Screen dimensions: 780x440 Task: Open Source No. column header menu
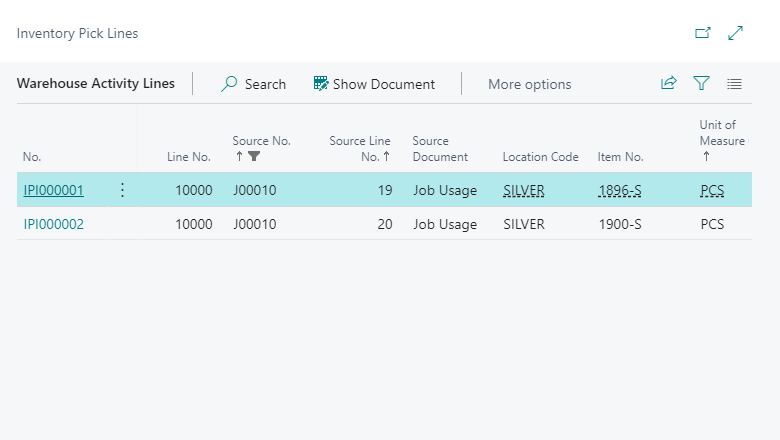click(261, 141)
